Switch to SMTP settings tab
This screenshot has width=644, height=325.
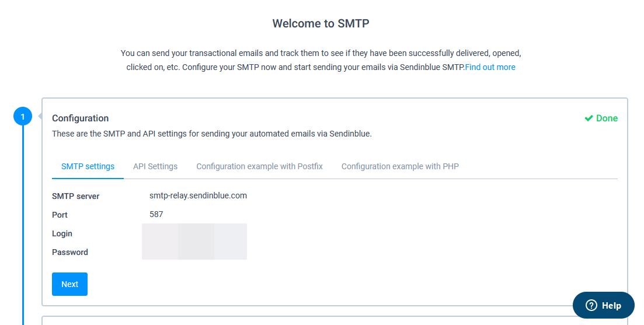[x=88, y=167]
